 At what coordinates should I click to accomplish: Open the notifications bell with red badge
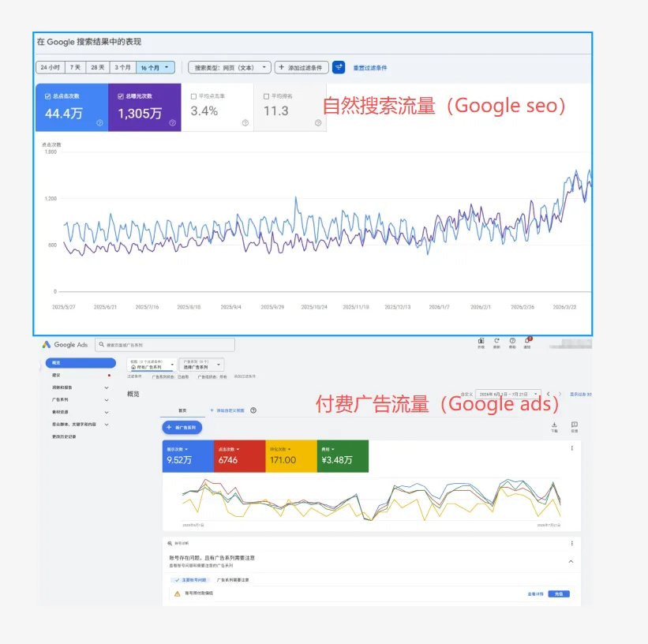pos(528,341)
